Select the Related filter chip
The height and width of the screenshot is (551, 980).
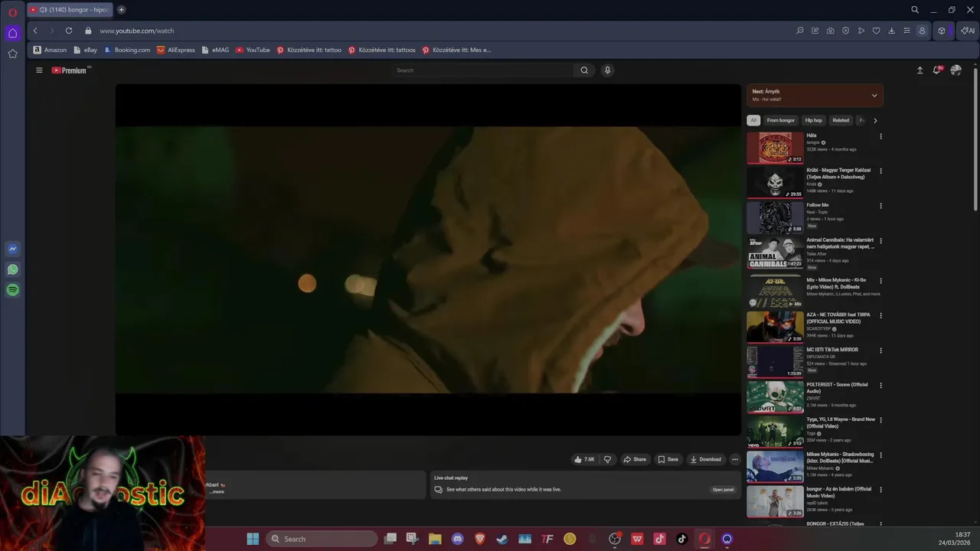pos(841,120)
